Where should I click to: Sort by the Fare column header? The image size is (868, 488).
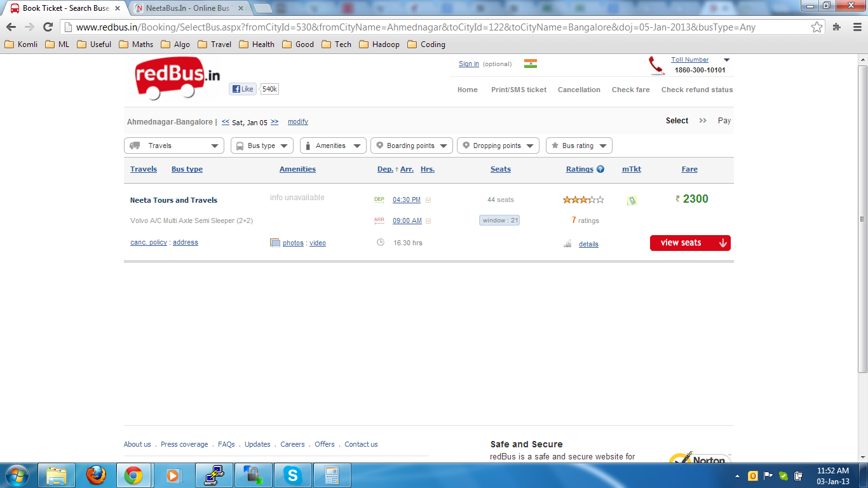pyautogui.click(x=689, y=169)
